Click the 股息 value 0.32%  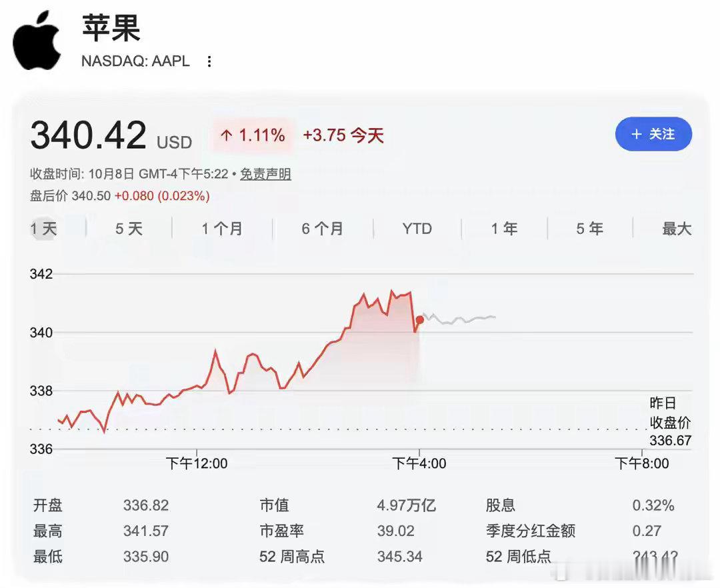pos(653,505)
